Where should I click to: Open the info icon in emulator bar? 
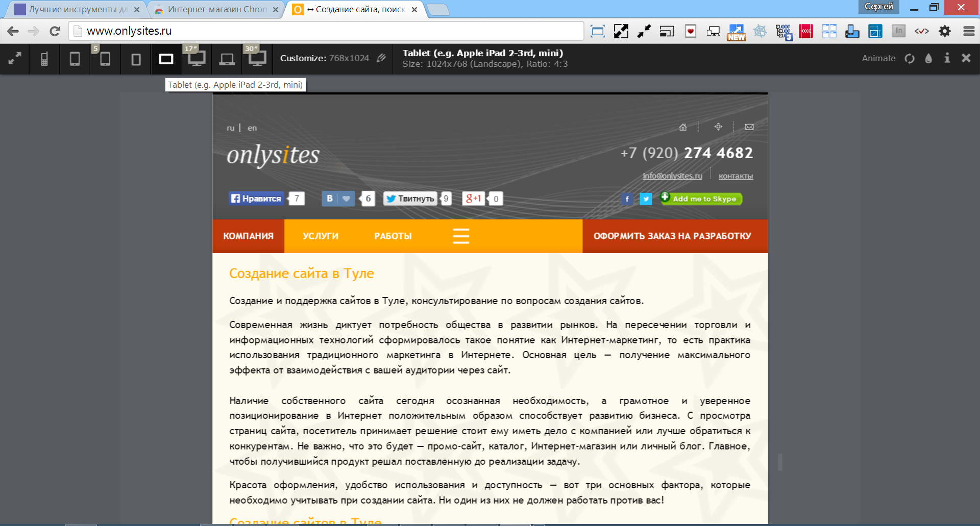(947, 58)
